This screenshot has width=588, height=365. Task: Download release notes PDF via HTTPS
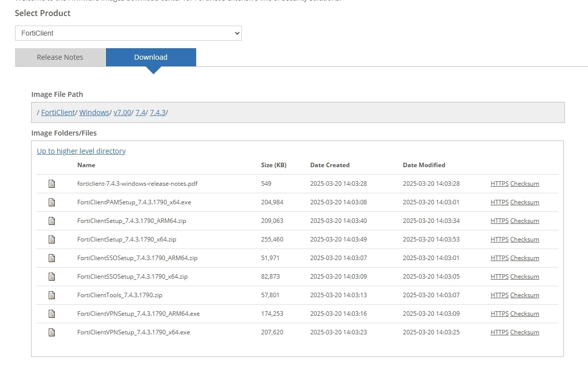pyautogui.click(x=500, y=183)
